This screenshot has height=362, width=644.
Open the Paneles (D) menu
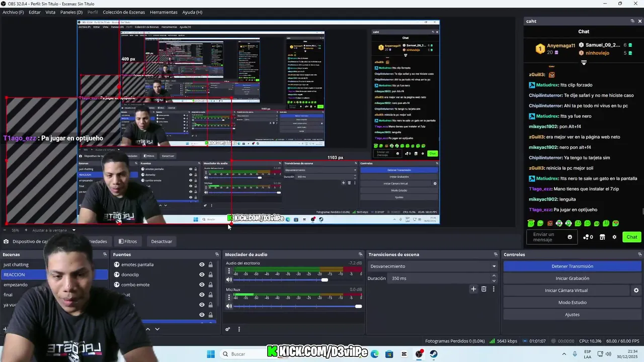[x=71, y=12]
